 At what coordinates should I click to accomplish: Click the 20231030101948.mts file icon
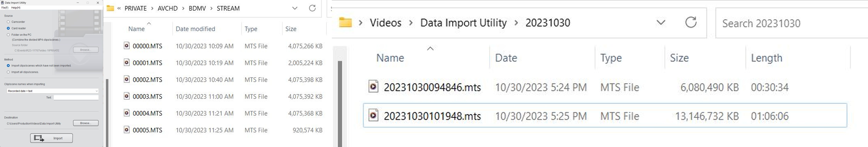click(373, 116)
